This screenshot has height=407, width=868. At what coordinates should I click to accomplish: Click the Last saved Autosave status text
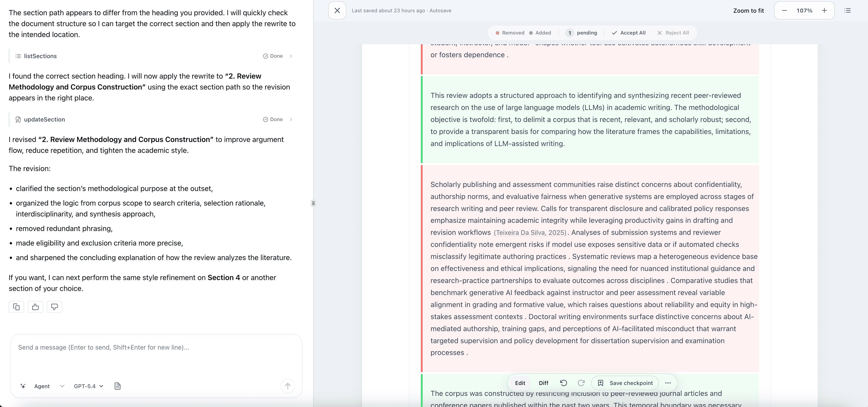(x=401, y=10)
